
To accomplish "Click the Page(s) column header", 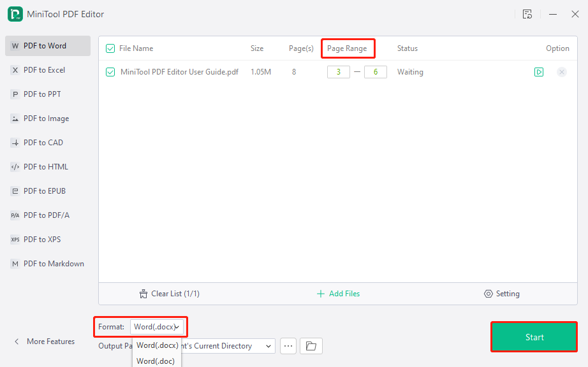I will pos(301,48).
